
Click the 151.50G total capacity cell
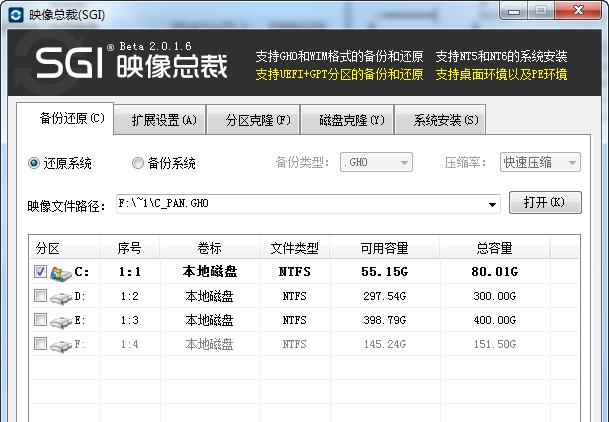pos(494,344)
